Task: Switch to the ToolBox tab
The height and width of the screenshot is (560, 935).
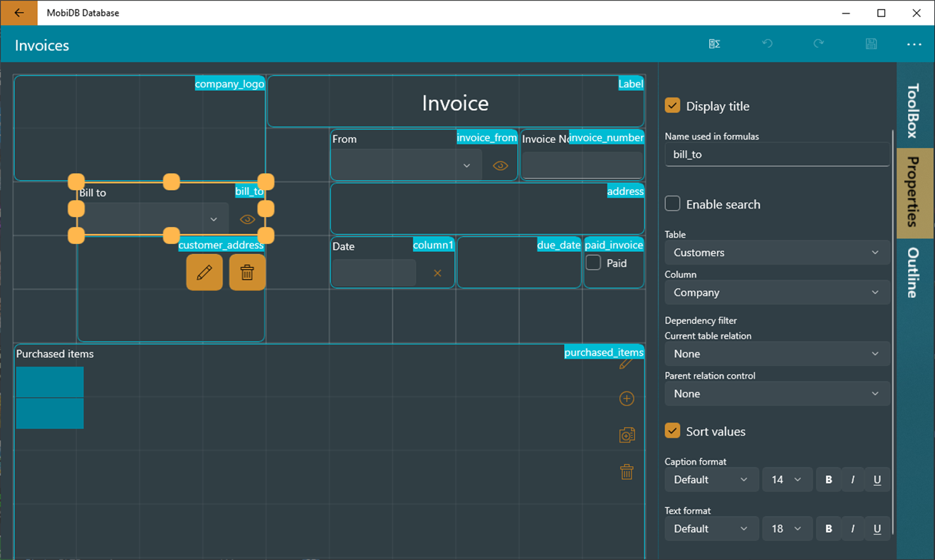Action: pyautogui.click(x=914, y=111)
